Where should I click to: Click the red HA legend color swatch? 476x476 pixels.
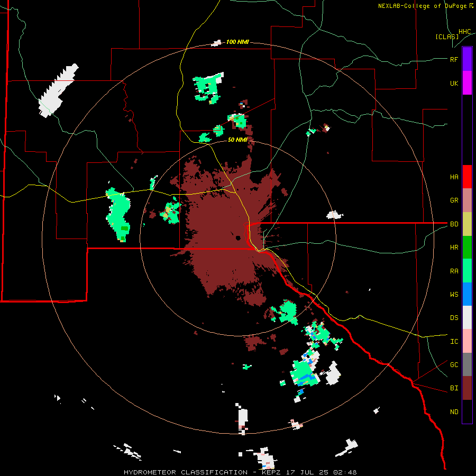(467, 177)
